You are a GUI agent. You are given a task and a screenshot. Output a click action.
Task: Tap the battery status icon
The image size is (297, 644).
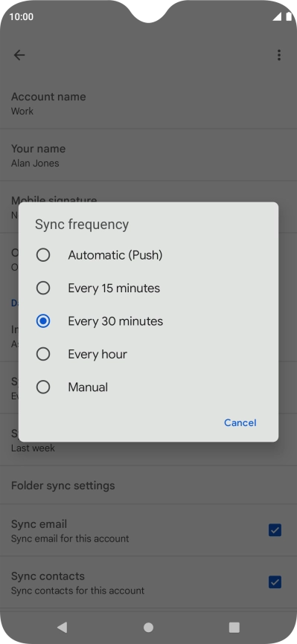coord(288,16)
